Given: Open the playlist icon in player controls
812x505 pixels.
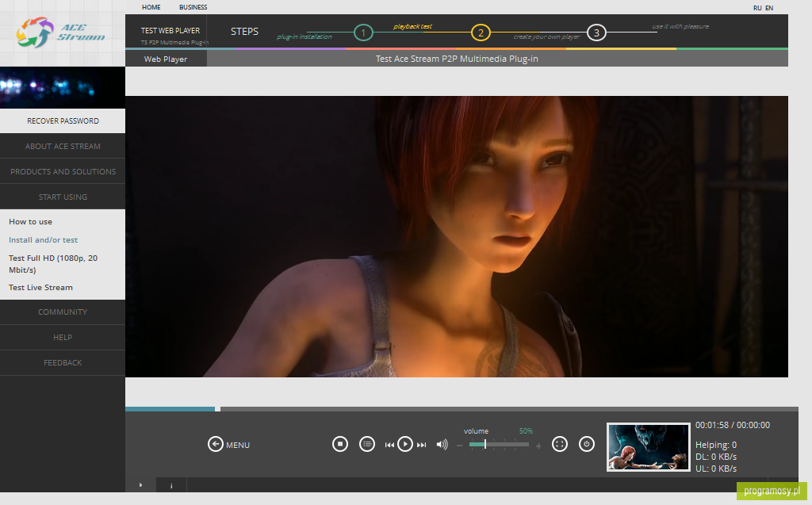Looking at the screenshot, I should point(366,444).
